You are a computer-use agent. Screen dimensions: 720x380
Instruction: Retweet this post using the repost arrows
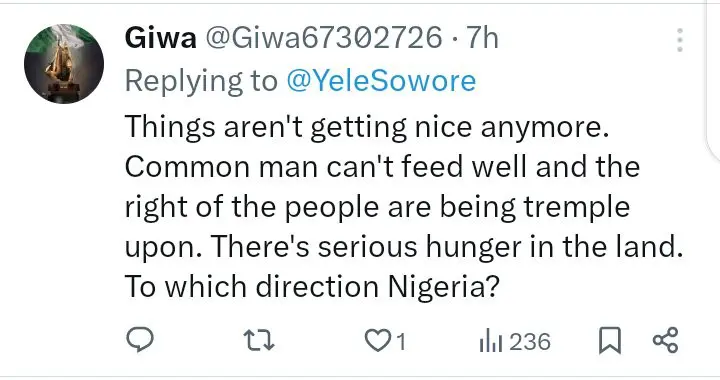(x=259, y=341)
